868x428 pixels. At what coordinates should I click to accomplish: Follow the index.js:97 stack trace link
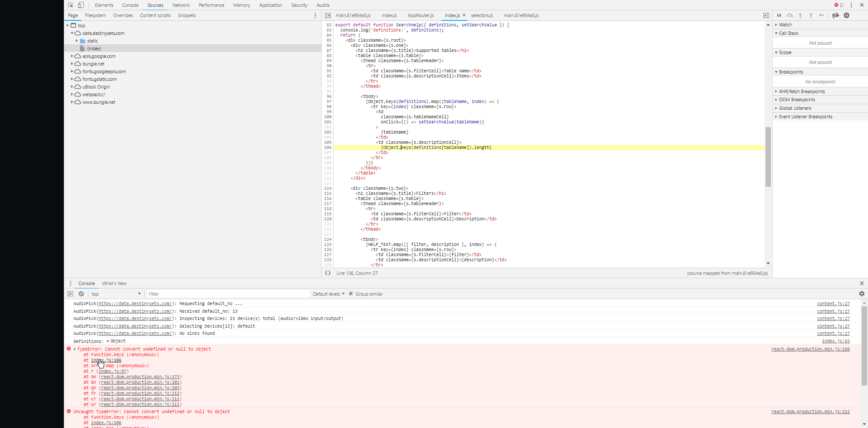pos(113,371)
